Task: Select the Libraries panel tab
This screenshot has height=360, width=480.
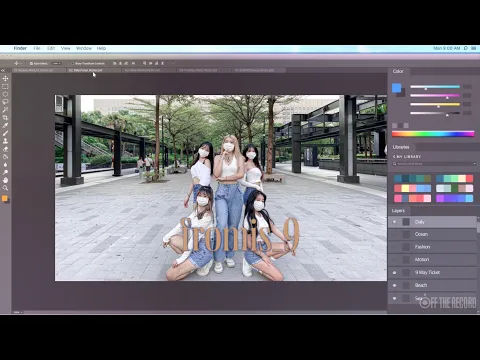Action: point(401,147)
